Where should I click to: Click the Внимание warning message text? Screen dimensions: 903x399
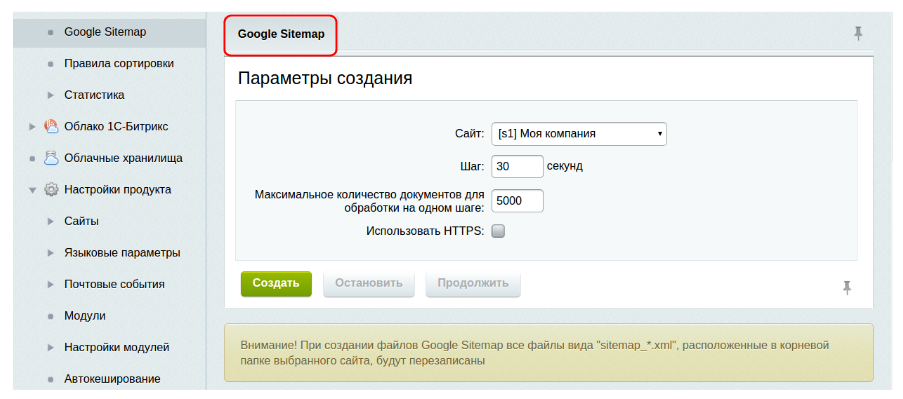click(x=534, y=353)
